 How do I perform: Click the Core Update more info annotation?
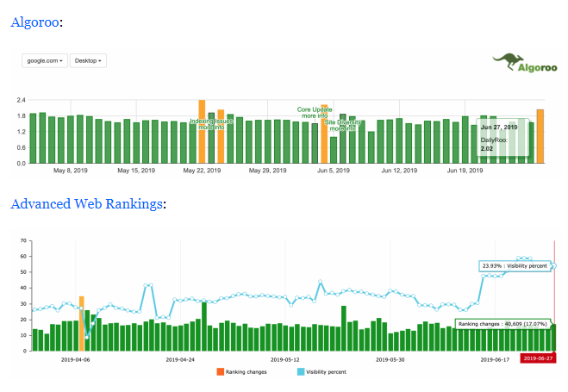(x=315, y=112)
